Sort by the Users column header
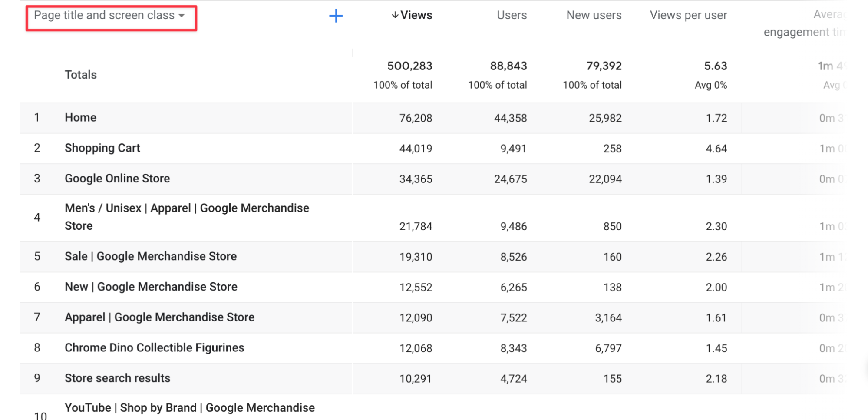868x420 pixels. pos(512,15)
